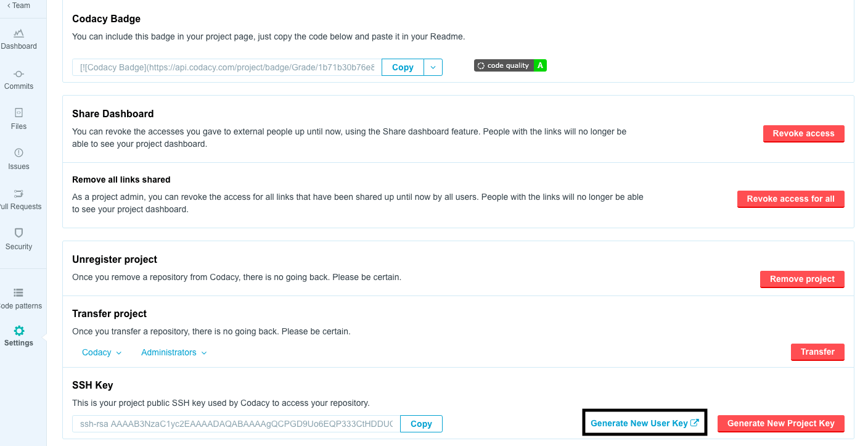Expand the Administrators team dropdown

pyautogui.click(x=174, y=352)
